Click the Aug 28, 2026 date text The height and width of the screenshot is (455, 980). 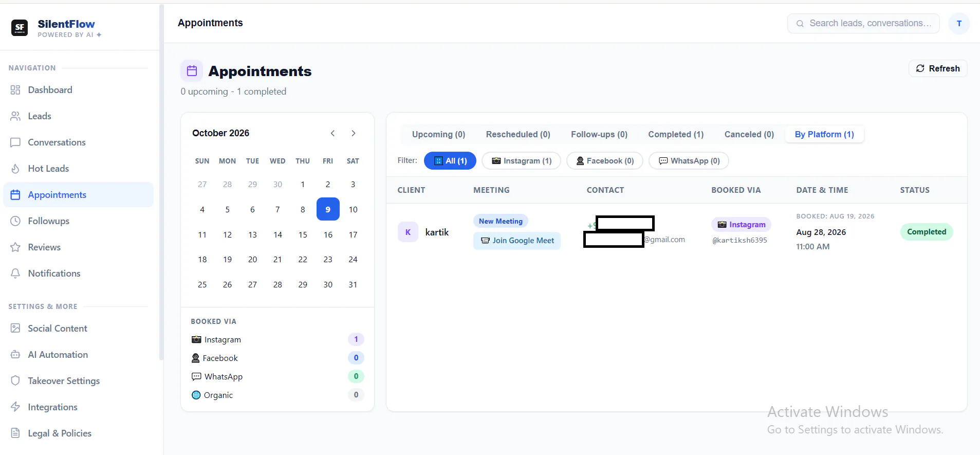(x=821, y=232)
